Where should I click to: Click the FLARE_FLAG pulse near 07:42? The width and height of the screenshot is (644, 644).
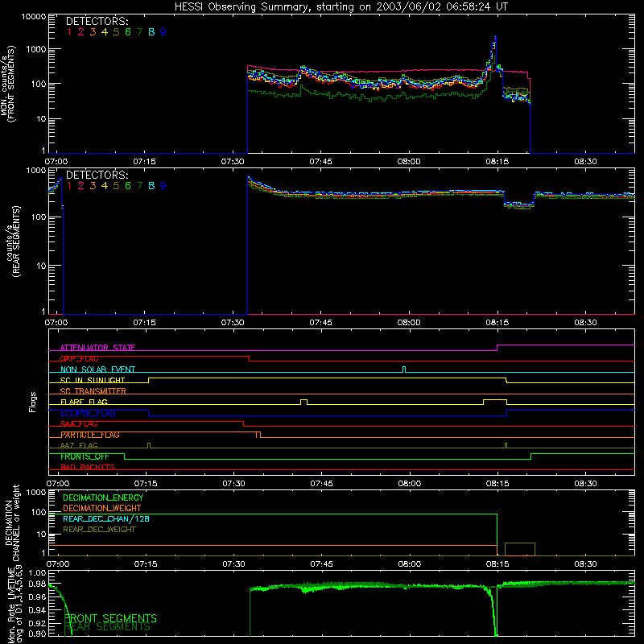pos(304,402)
